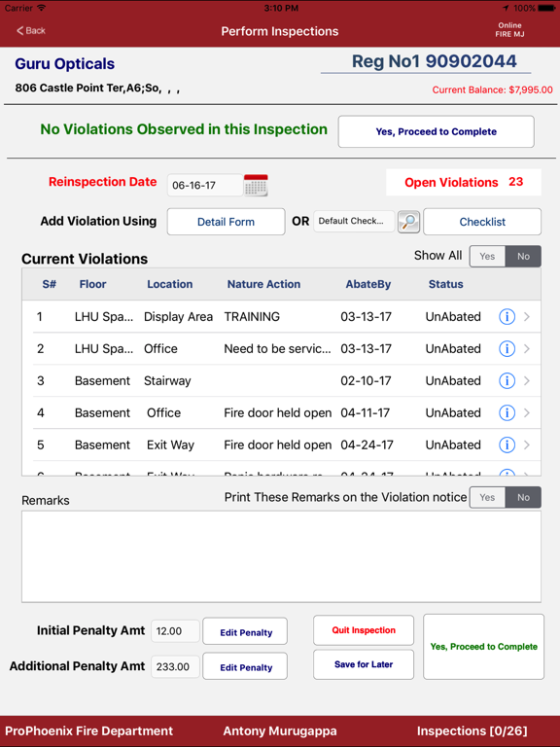
Task: Set Show All to No
Action: (x=523, y=257)
